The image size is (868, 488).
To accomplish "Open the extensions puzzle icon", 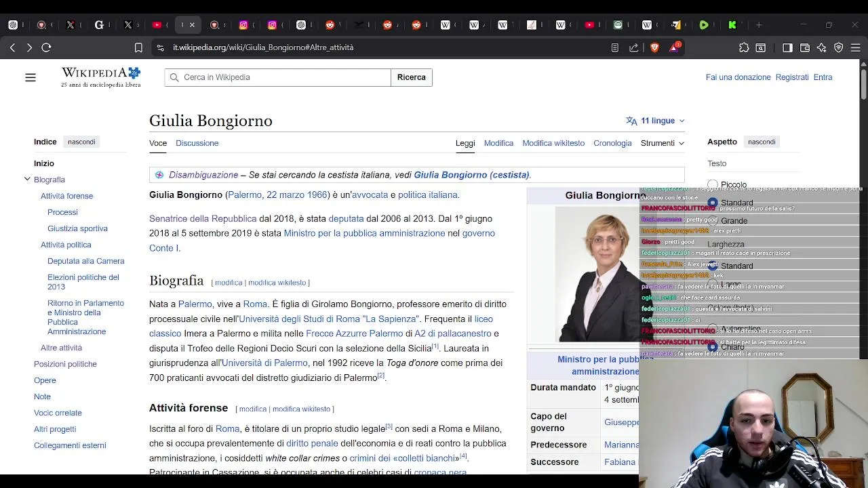I will coord(744,47).
